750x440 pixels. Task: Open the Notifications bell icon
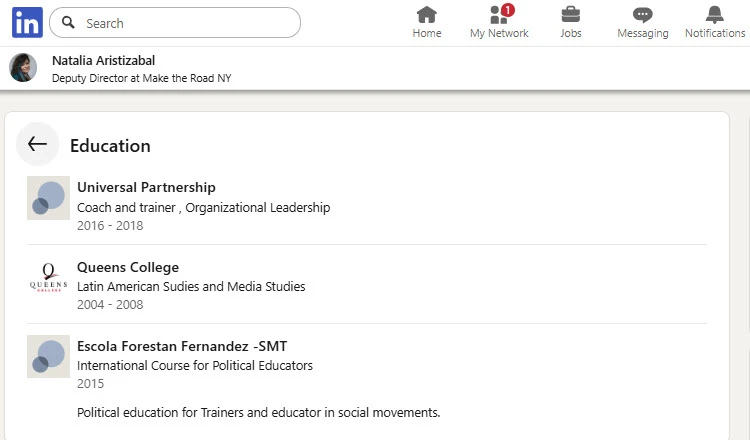coord(715,15)
